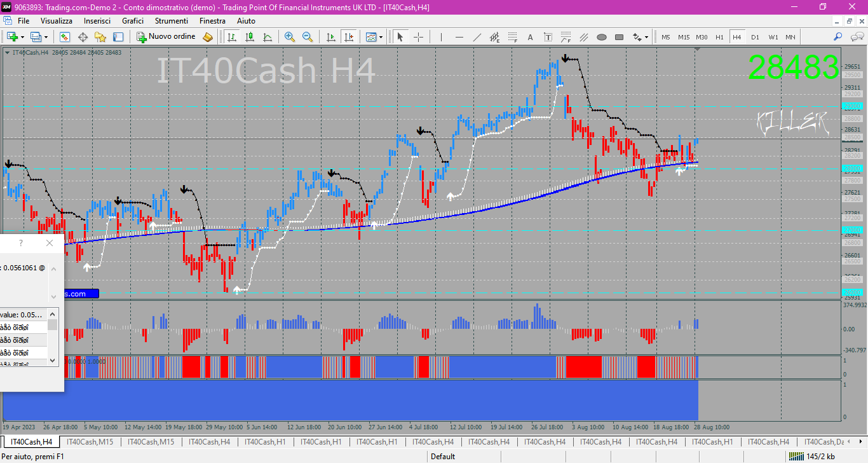Open the Inserisci menu

[x=97, y=21]
